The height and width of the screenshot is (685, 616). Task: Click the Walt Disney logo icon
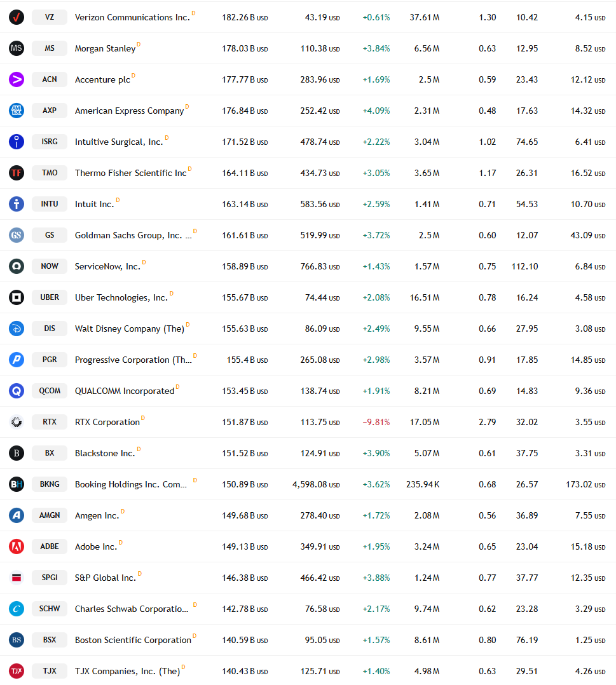point(17,329)
